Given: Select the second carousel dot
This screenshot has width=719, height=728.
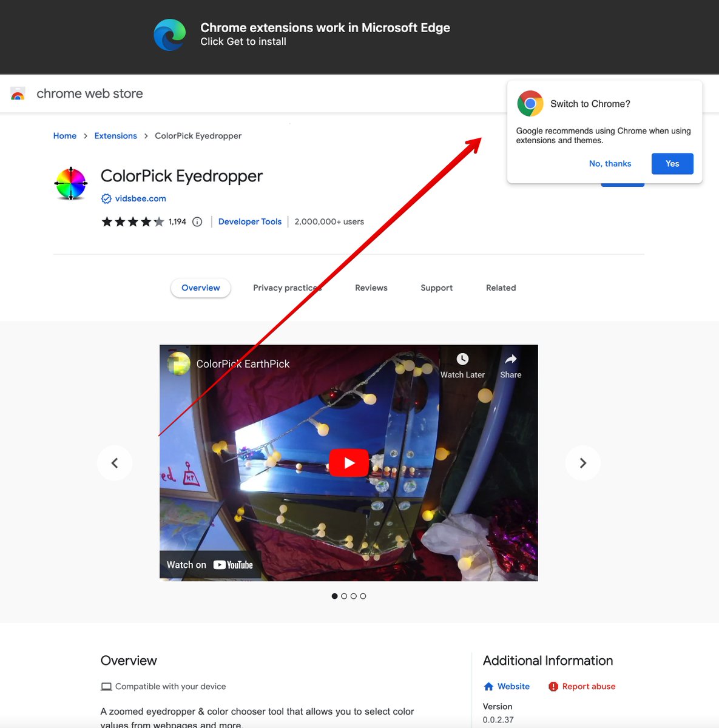Looking at the screenshot, I should (344, 596).
